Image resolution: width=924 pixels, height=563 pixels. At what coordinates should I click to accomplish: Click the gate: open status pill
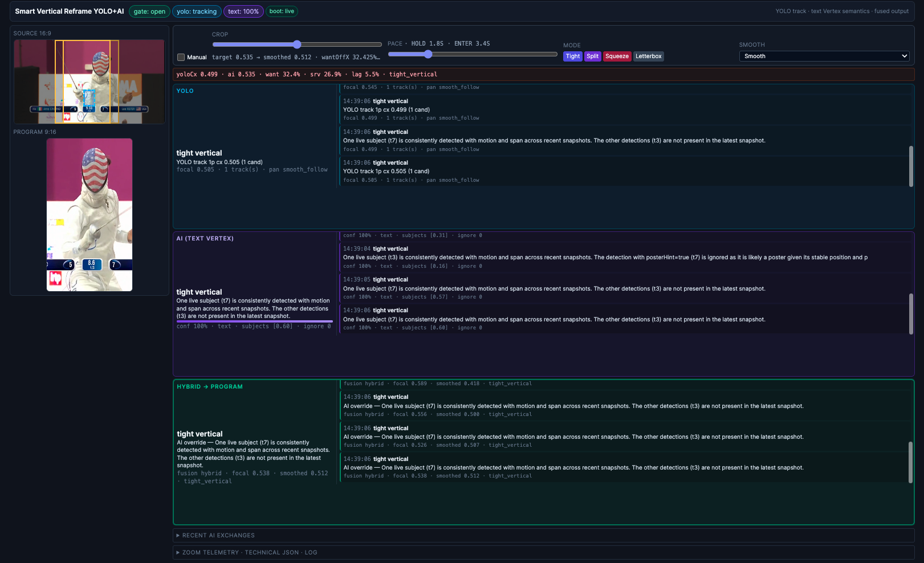tap(149, 11)
